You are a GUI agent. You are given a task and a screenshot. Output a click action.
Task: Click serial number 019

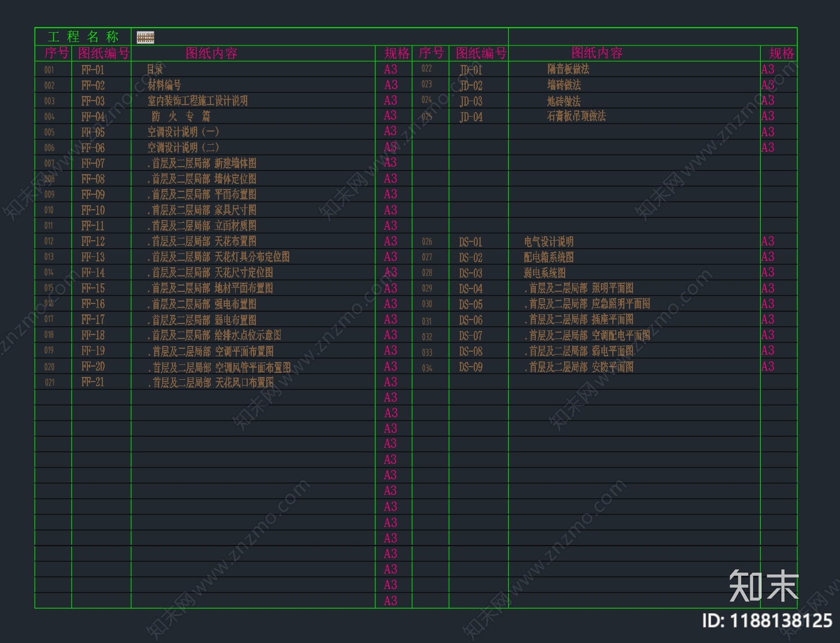point(49,351)
